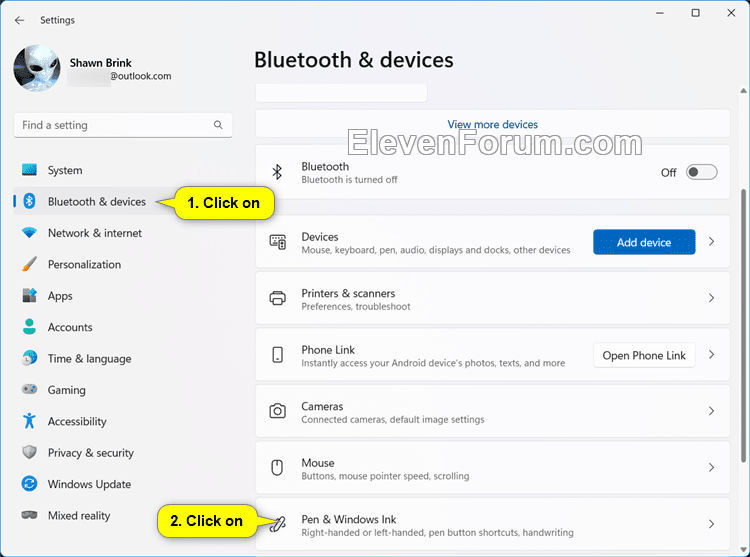Click the Accounts person icon
The width and height of the screenshot is (750, 557).
(x=29, y=327)
